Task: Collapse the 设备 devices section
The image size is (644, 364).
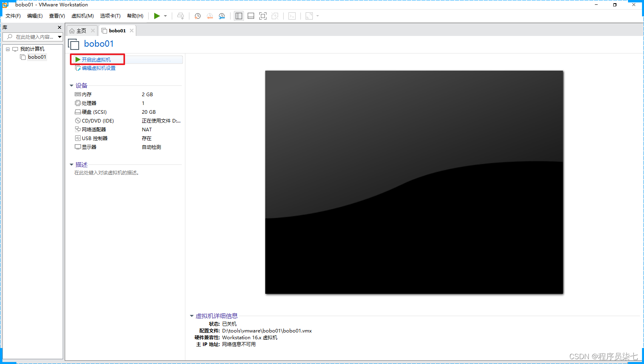Action: click(72, 85)
